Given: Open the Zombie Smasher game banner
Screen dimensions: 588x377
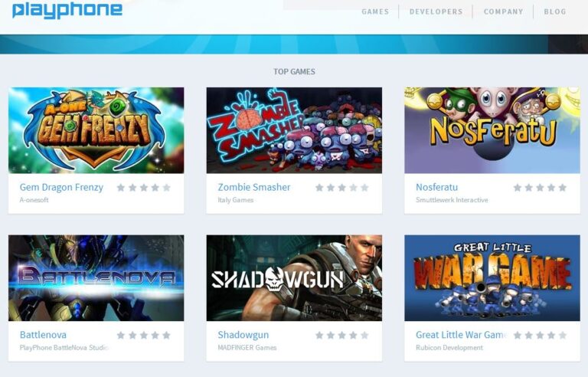Looking at the screenshot, I should [294, 130].
